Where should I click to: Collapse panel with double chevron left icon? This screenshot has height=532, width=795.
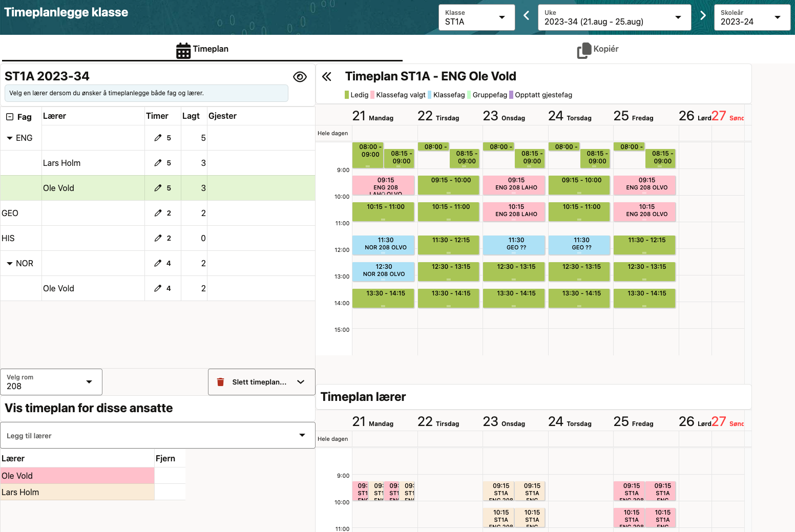pyautogui.click(x=327, y=77)
